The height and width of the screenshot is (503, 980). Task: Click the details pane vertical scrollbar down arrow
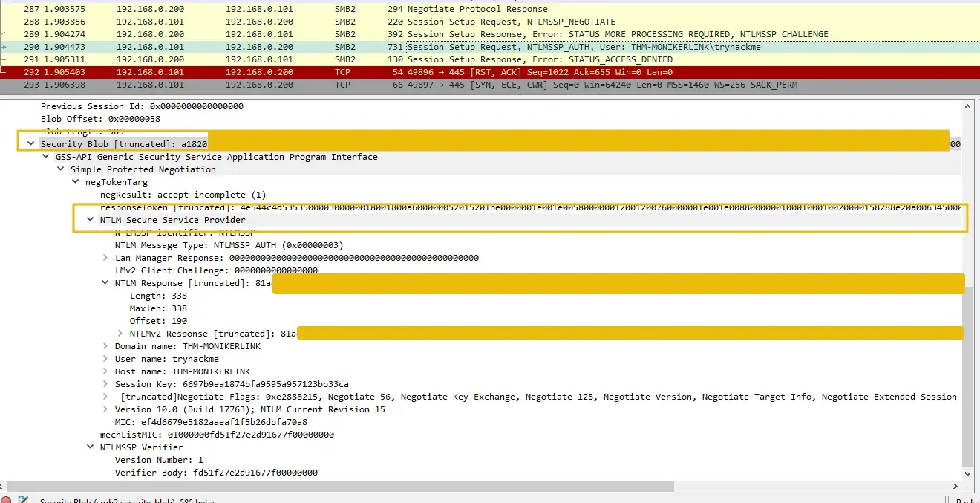pos(967,473)
